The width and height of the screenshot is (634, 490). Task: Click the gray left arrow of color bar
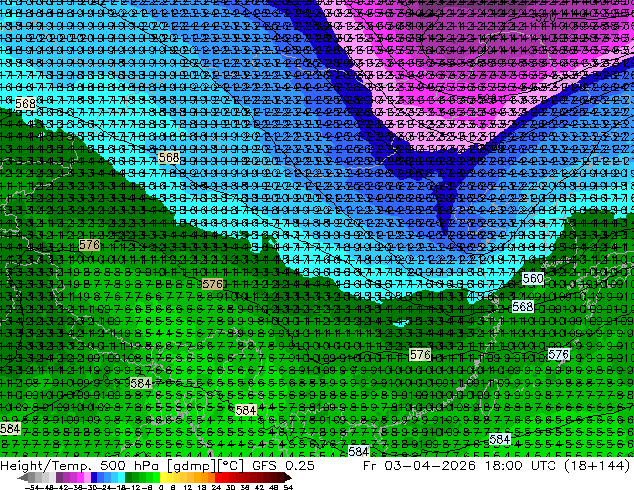[23, 477]
